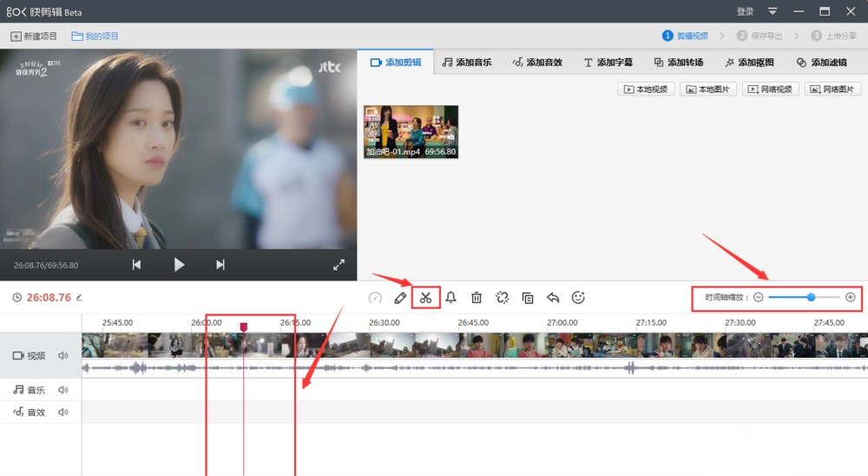This screenshot has width=868, height=476.
Task: Switch to 添加剪辑 tab
Action: pos(396,63)
